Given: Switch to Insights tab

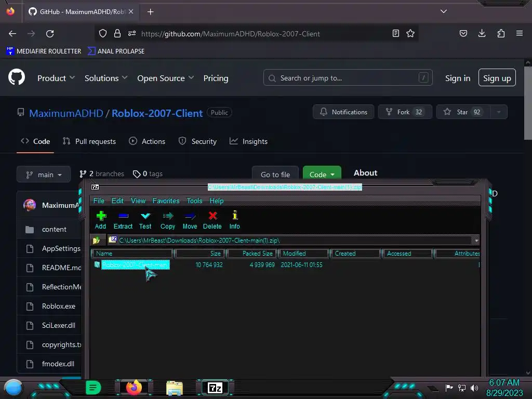Looking at the screenshot, I should click(x=248, y=141).
